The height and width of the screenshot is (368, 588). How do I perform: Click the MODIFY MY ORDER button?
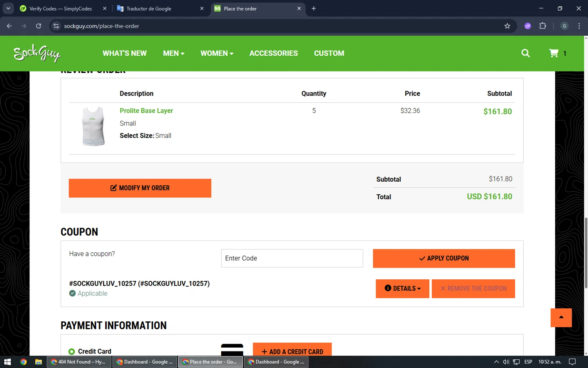(140, 188)
